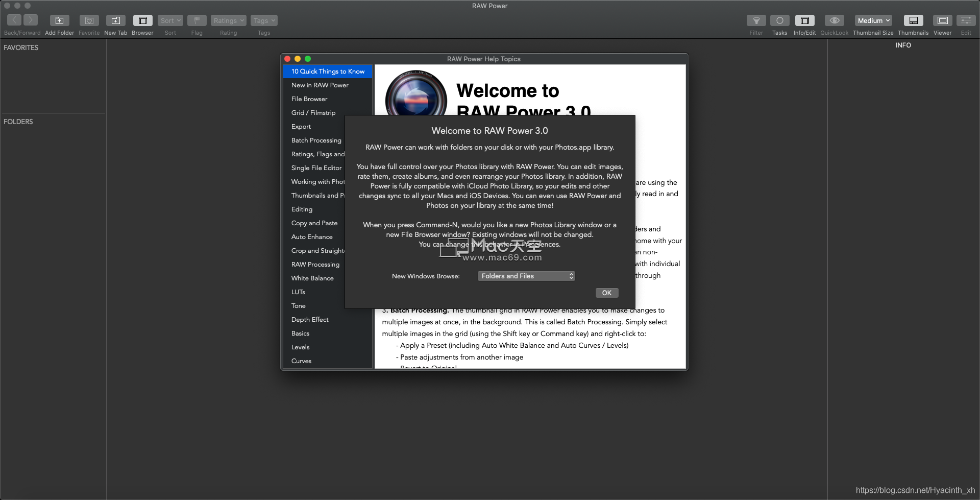Switch to Thumbnails view icon

914,20
